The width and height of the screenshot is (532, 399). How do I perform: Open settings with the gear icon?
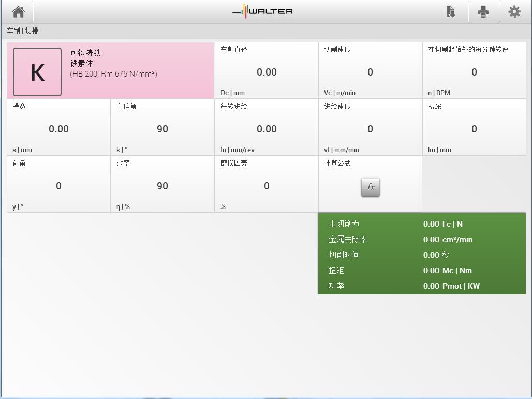tap(514, 11)
